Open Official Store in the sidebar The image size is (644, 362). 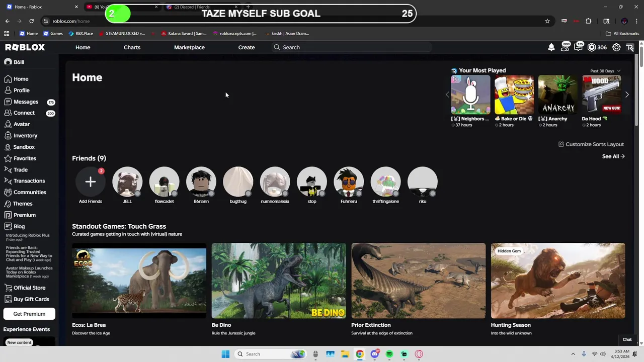pyautogui.click(x=29, y=288)
